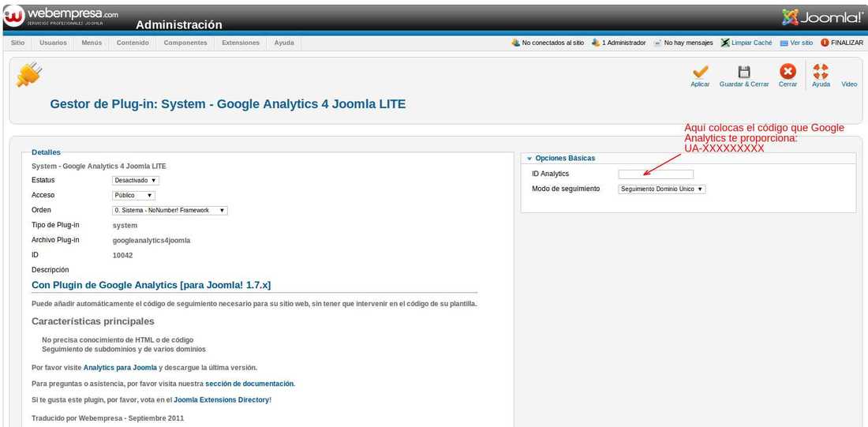Click the Limpiar Caché icon
Viewport: 868px width, 427px height.
725,43
